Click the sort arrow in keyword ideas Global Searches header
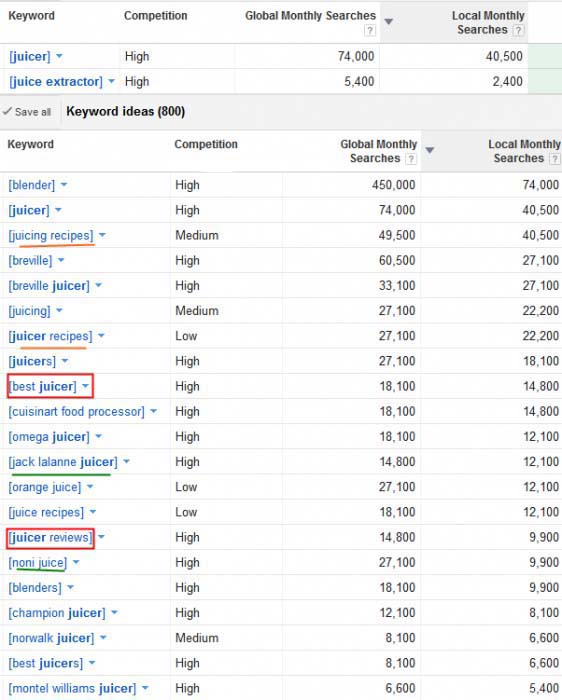Viewport: 562px width, 700px height. [429, 150]
